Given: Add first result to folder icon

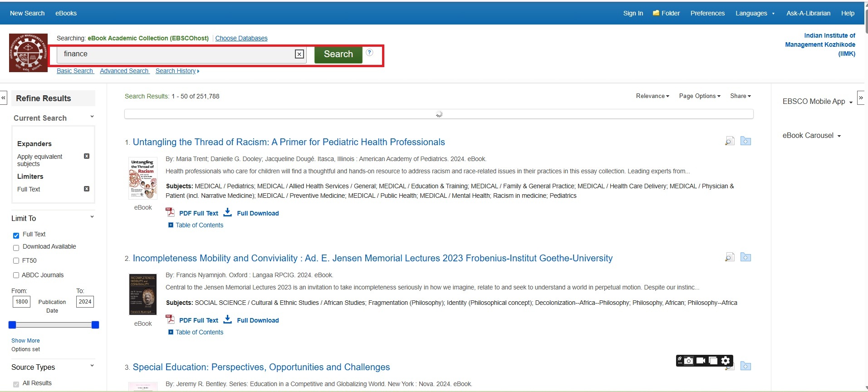Looking at the screenshot, I should tap(745, 141).
